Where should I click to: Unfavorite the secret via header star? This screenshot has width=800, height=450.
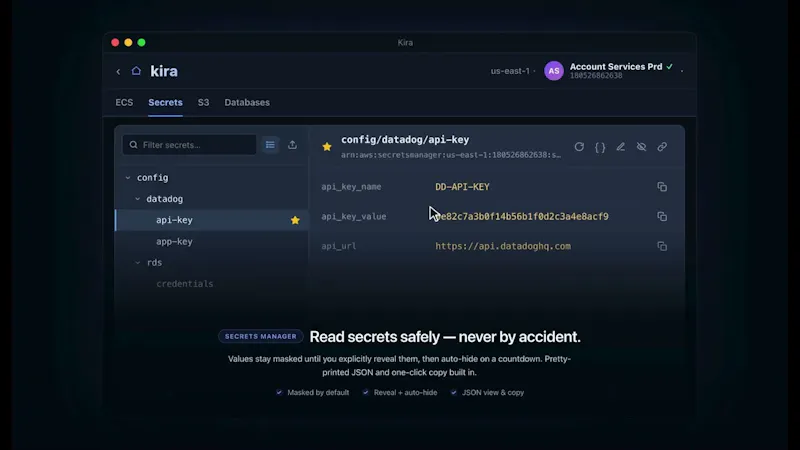pyautogui.click(x=327, y=147)
